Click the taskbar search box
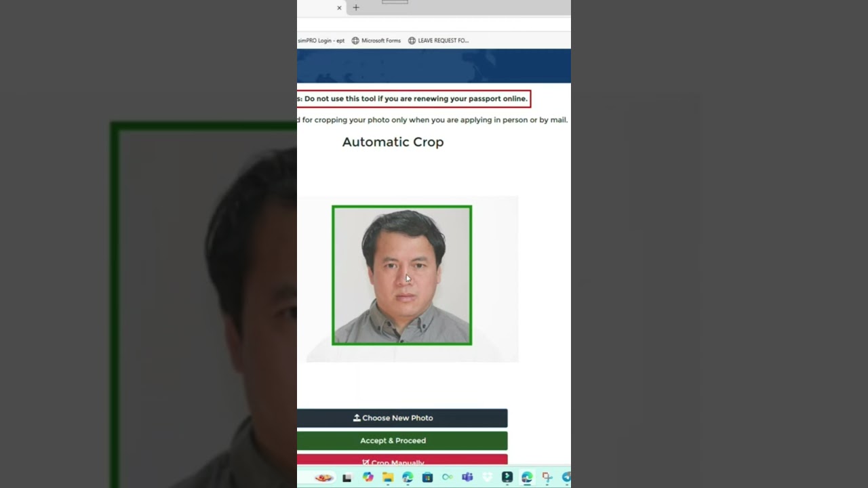 [316, 477]
